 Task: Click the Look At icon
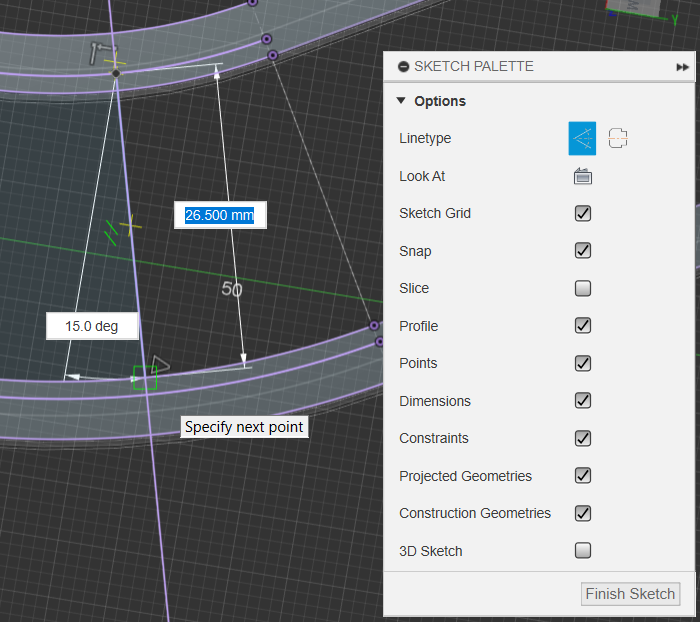583,176
